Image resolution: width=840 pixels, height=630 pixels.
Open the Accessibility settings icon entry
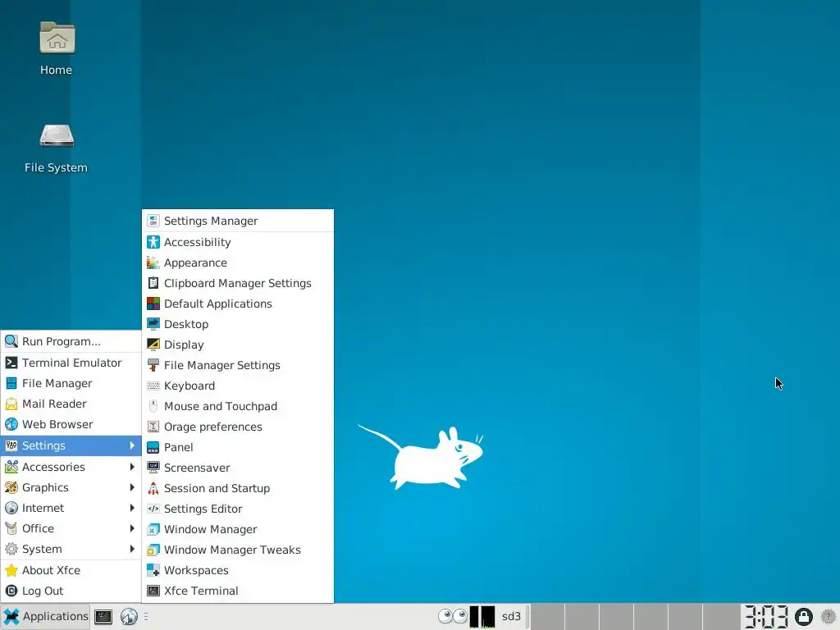[238, 242]
